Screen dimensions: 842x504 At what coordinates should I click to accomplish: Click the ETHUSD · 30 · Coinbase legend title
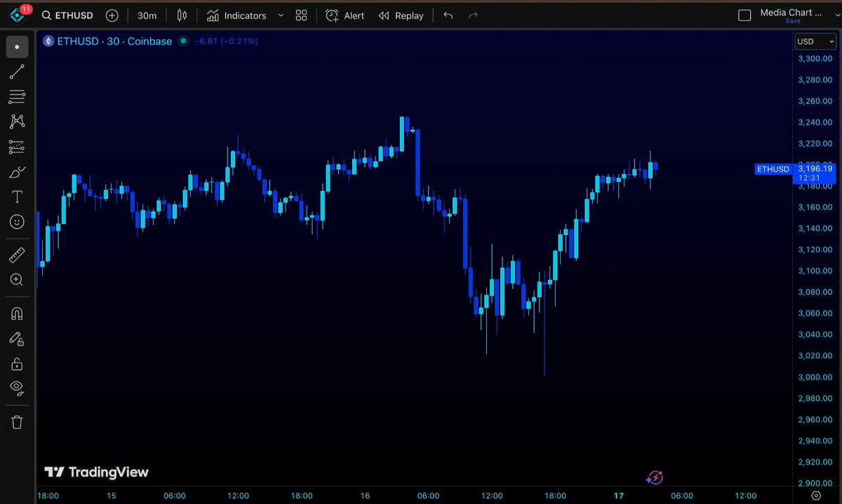(x=114, y=41)
